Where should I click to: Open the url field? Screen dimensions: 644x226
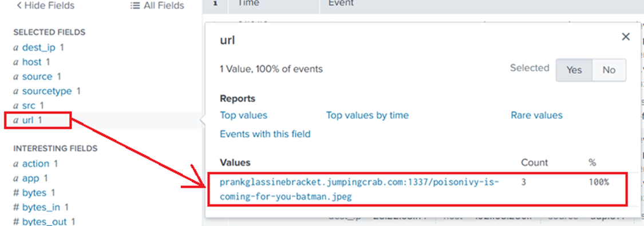pos(27,120)
